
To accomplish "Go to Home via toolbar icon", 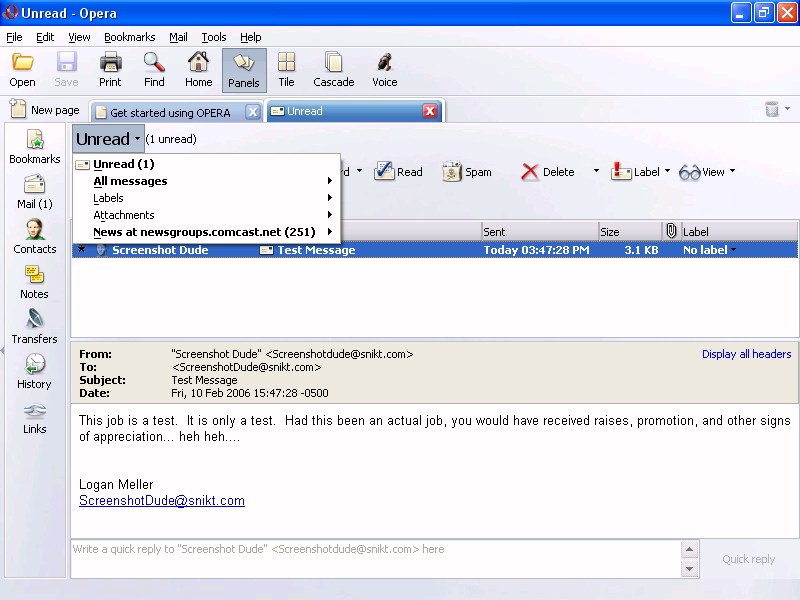I will [198, 70].
